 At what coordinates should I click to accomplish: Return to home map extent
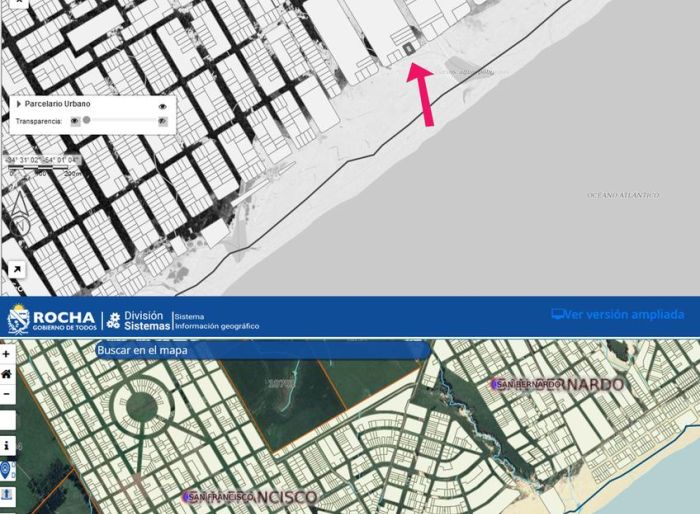[6, 374]
